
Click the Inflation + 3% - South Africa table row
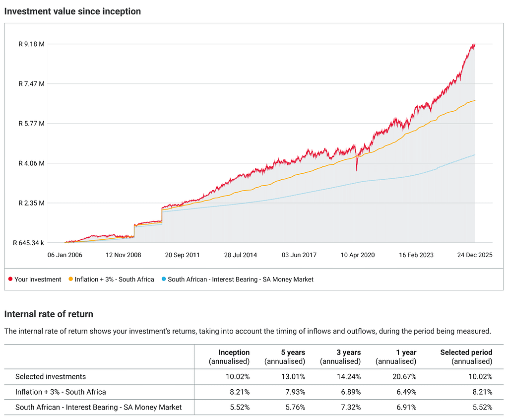point(254,392)
